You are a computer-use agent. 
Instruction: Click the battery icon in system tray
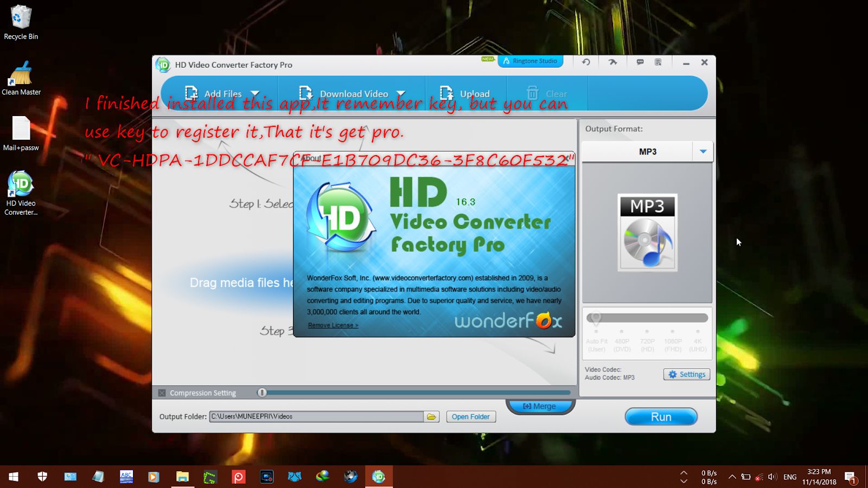(746, 477)
